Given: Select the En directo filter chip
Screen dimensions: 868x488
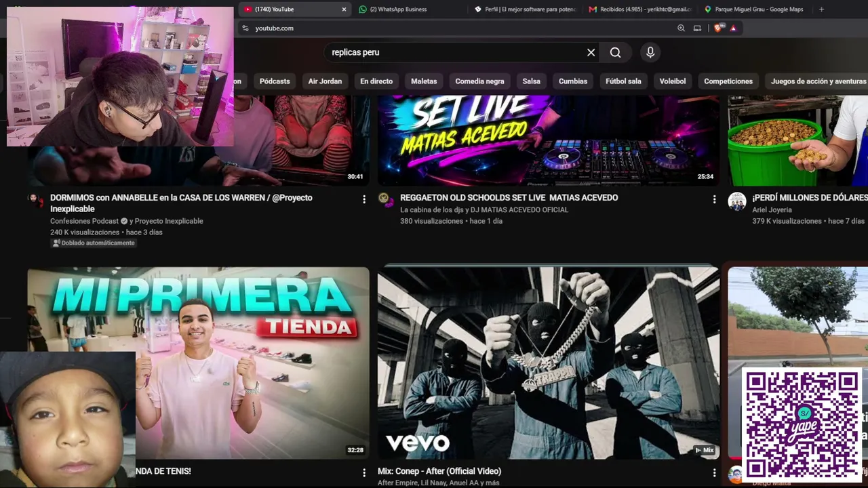Looking at the screenshot, I should 376,81.
